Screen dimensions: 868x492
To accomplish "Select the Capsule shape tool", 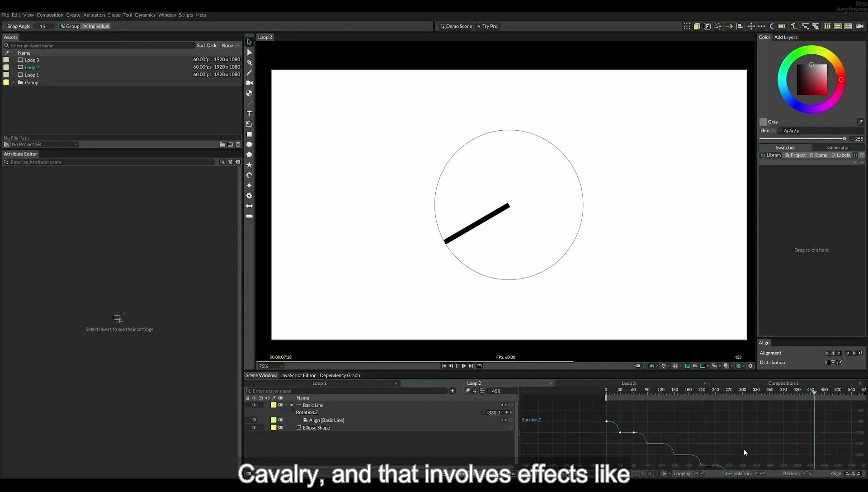I will 249,216.
